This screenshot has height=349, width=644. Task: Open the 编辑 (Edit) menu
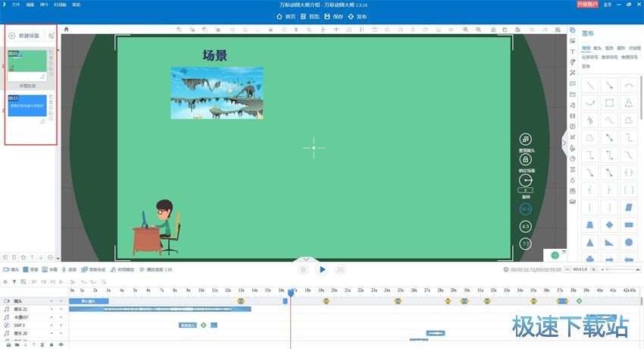pos(30,5)
